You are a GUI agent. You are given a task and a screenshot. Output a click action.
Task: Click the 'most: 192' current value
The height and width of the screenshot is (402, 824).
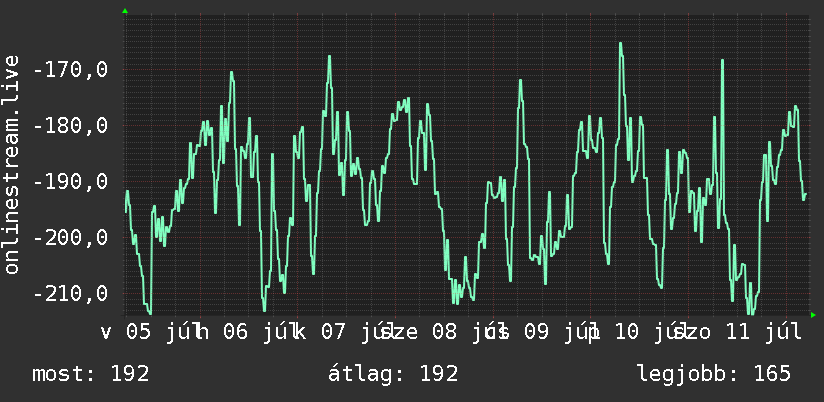[x=91, y=374]
